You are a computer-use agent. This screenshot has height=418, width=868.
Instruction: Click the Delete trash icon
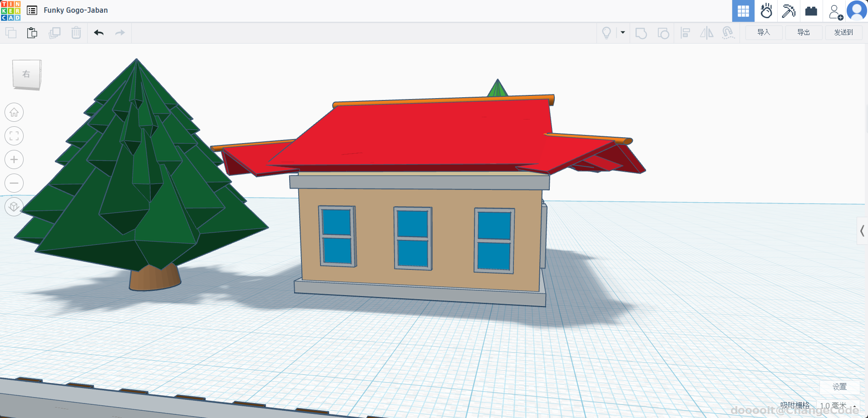[x=76, y=33]
